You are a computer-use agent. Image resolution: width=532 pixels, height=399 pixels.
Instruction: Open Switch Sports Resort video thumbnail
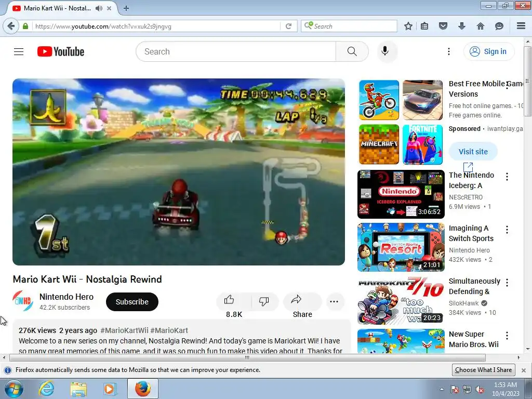[401, 247]
